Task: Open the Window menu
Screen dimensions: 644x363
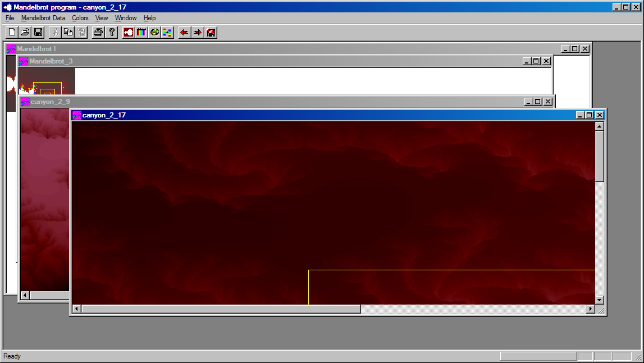Action: click(126, 18)
